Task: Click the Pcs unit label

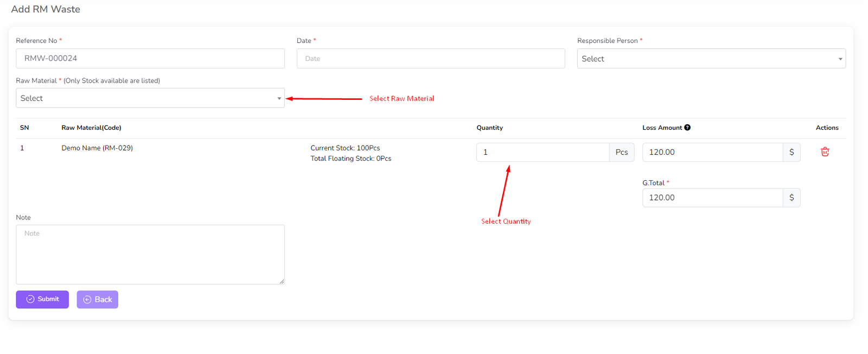Action: pyautogui.click(x=622, y=153)
